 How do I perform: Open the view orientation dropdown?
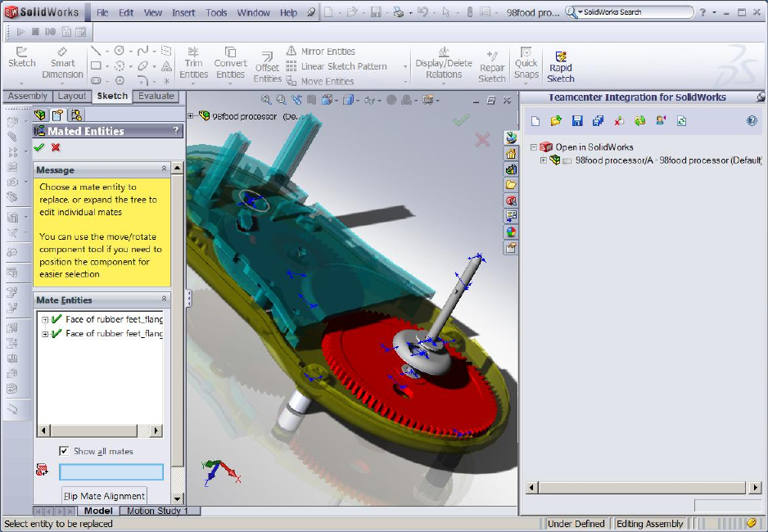point(337,101)
